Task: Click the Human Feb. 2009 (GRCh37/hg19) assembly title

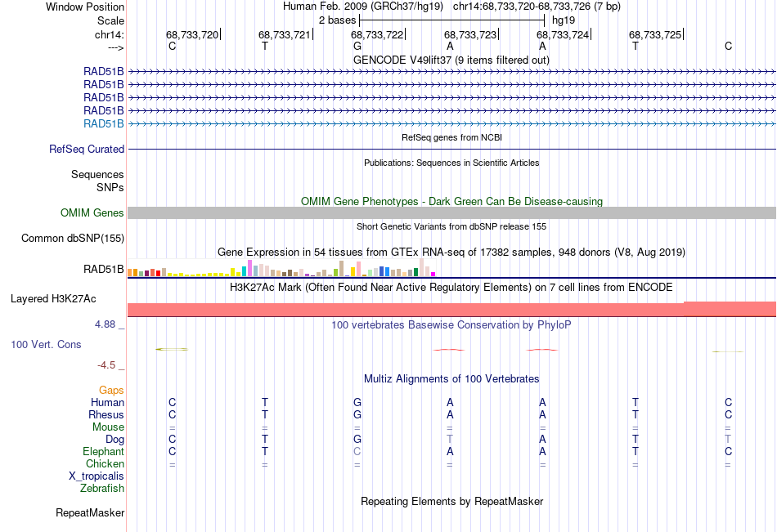Action: 364,7
